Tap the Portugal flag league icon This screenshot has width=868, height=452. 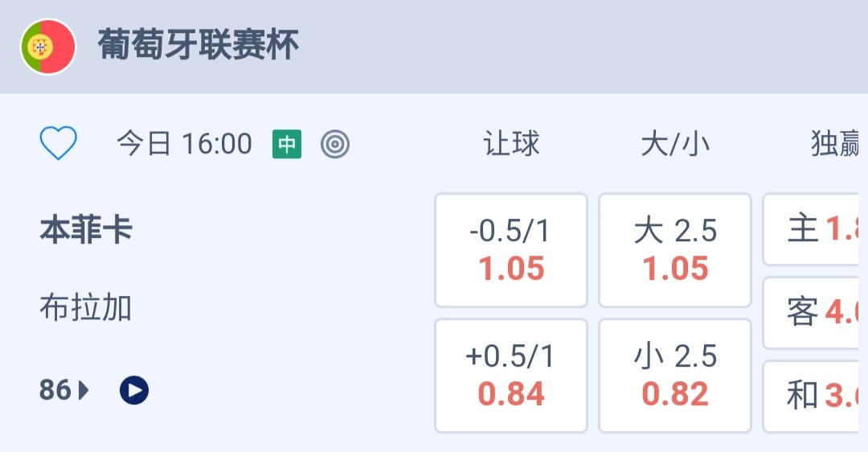click(48, 47)
